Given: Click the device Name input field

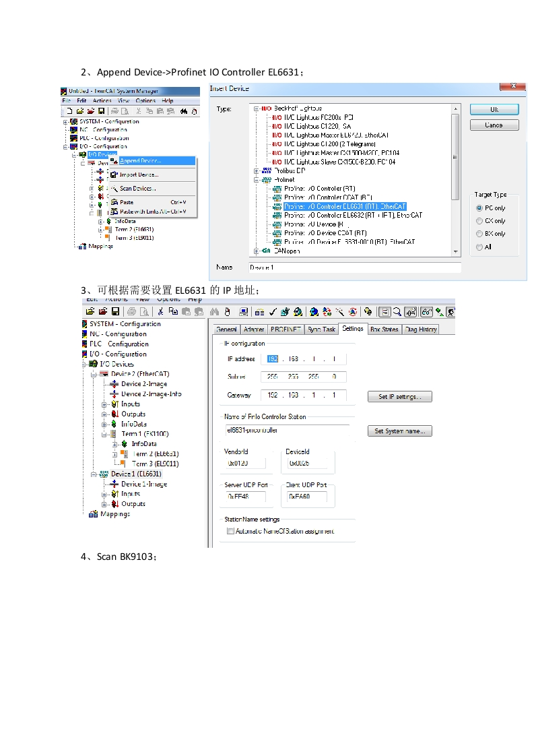Looking at the screenshot, I should [x=354, y=267].
